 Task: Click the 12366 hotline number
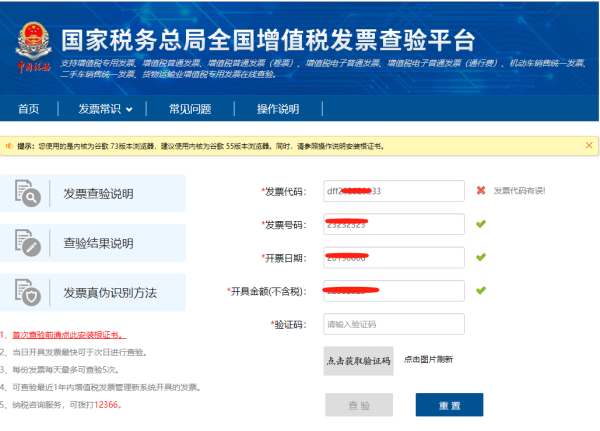(106, 405)
